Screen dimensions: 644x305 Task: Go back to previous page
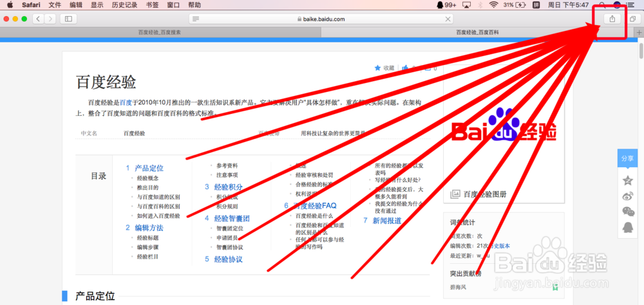[x=39, y=19]
